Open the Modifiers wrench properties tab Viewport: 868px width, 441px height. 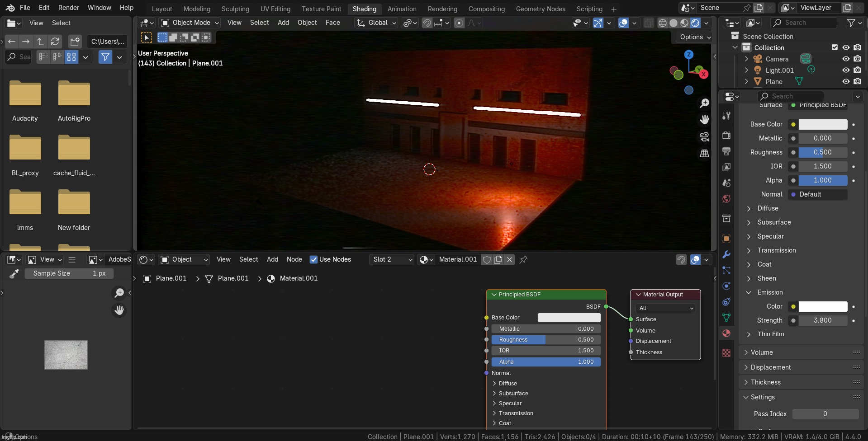pos(726,254)
